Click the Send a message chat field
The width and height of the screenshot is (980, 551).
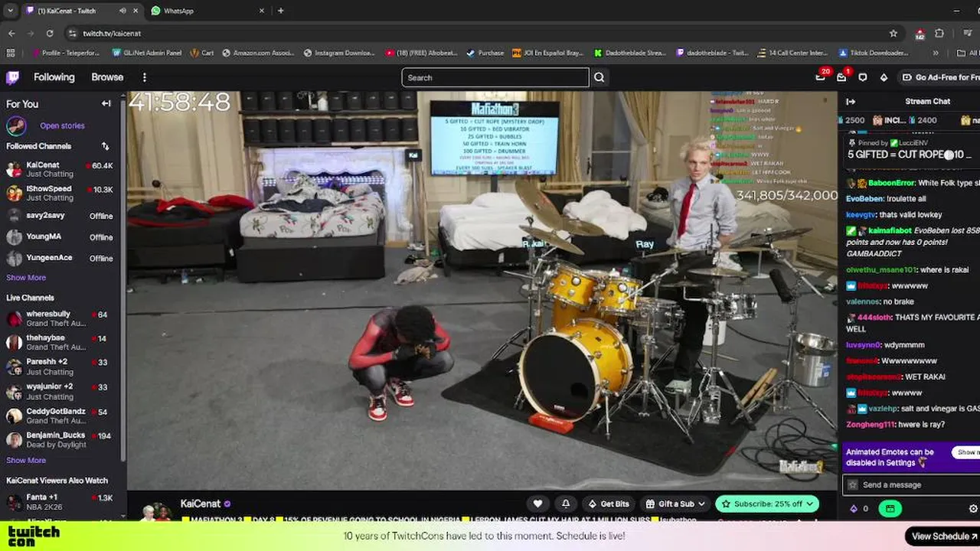911,484
